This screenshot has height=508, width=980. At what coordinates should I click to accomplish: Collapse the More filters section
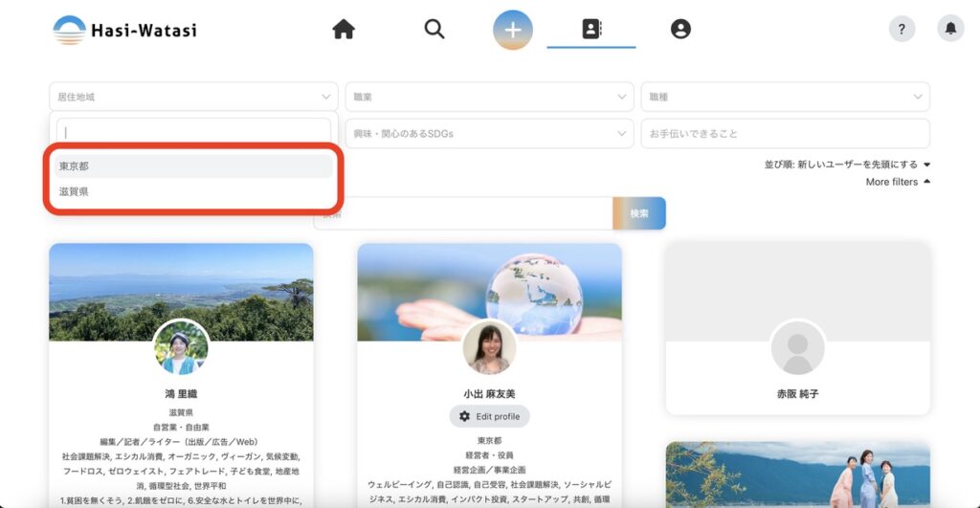898,182
